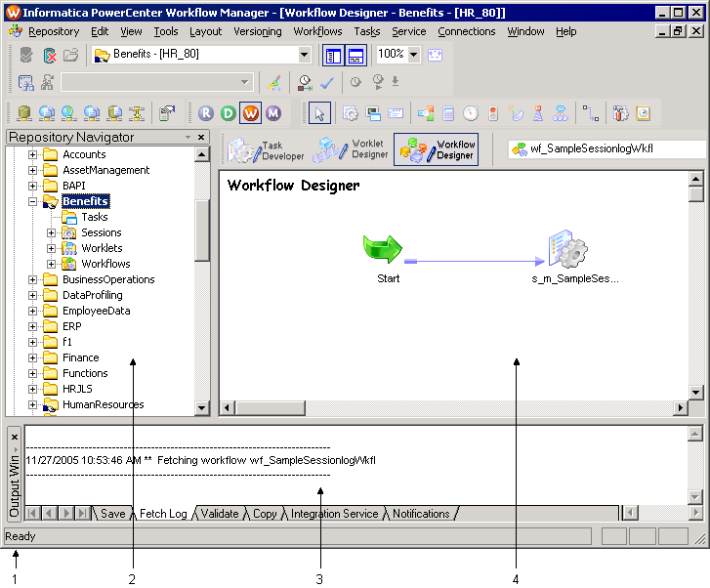The width and height of the screenshot is (710, 588).
Task: Toggle the Output window view button
Action: click(355, 55)
